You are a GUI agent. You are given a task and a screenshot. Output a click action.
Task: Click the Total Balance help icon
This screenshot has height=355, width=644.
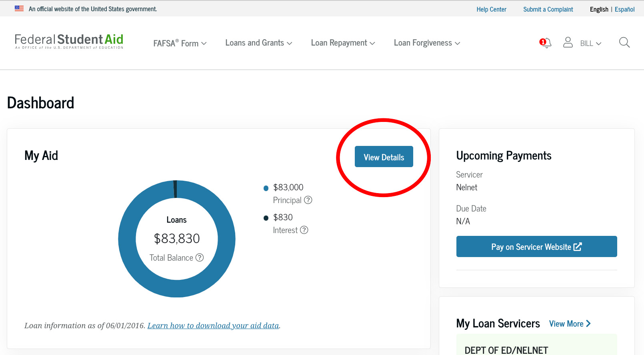point(200,257)
